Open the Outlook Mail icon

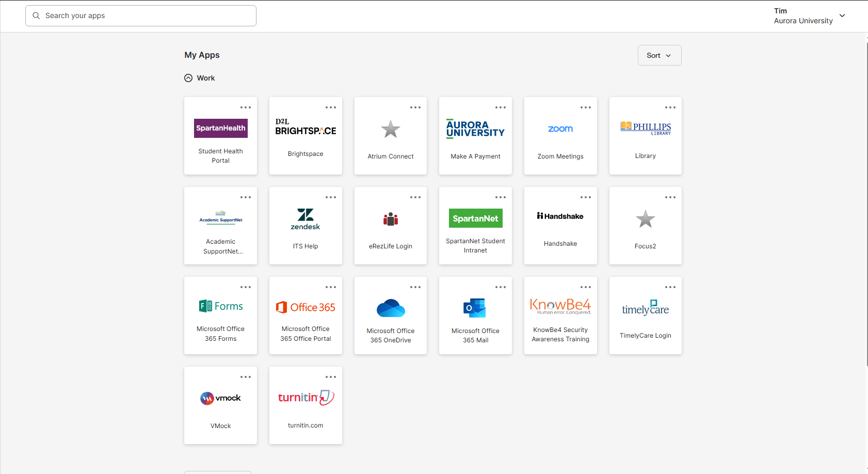coord(475,308)
